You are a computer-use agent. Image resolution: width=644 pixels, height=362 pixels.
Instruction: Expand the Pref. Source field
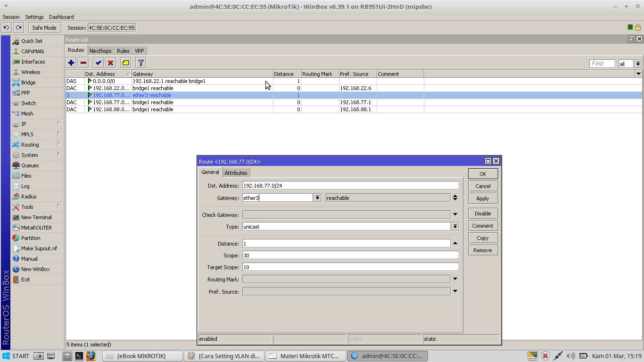click(x=455, y=291)
